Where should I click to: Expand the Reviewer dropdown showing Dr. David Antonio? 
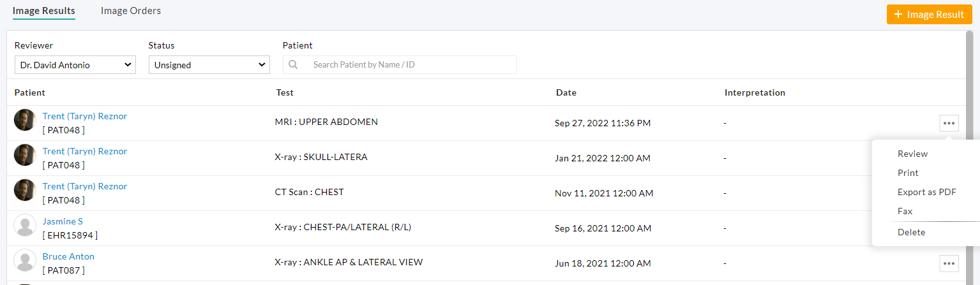click(75, 65)
